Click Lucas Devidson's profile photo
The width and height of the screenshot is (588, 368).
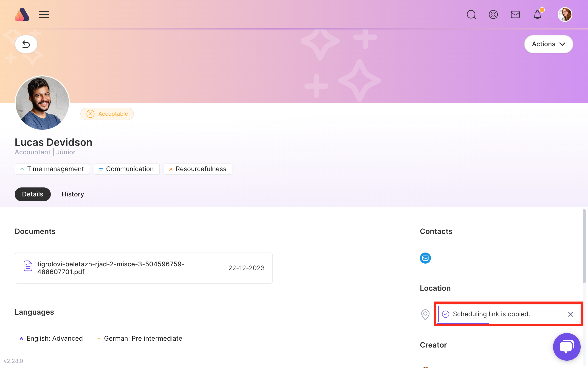click(x=42, y=103)
